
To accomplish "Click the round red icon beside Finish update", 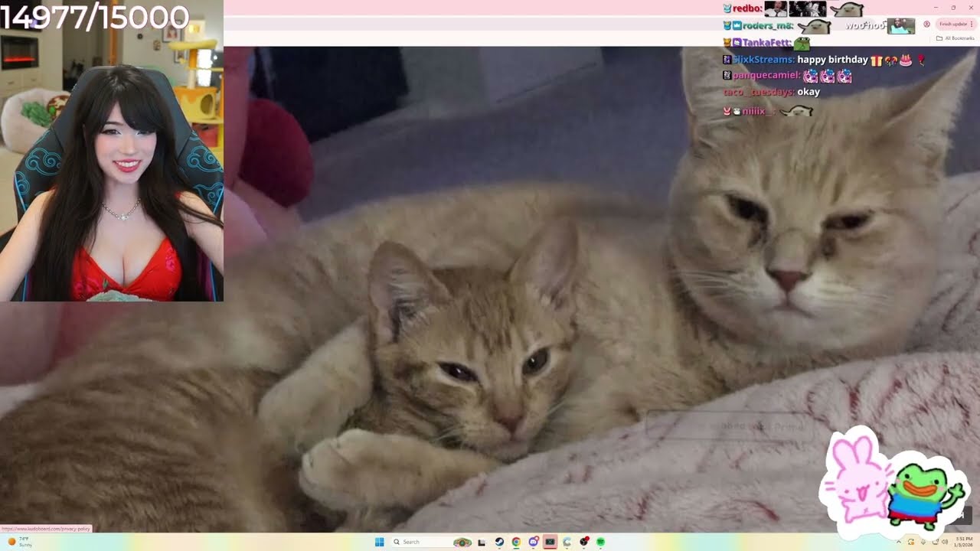I will point(926,24).
